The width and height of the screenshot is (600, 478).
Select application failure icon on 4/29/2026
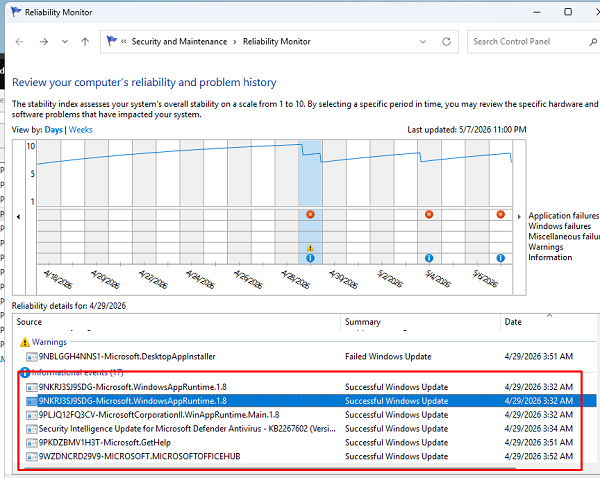[310, 214]
